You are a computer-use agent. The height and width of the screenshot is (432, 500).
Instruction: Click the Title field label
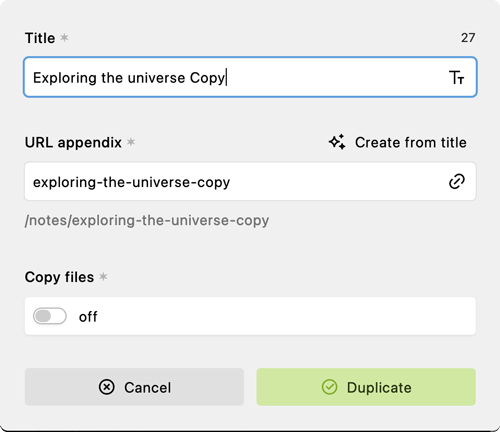click(x=40, y=38)
